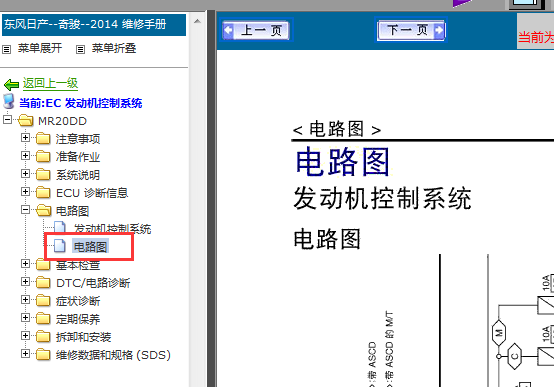Select the 准备作业 tree item
The image size is (554, 387).
click(78, 157)
